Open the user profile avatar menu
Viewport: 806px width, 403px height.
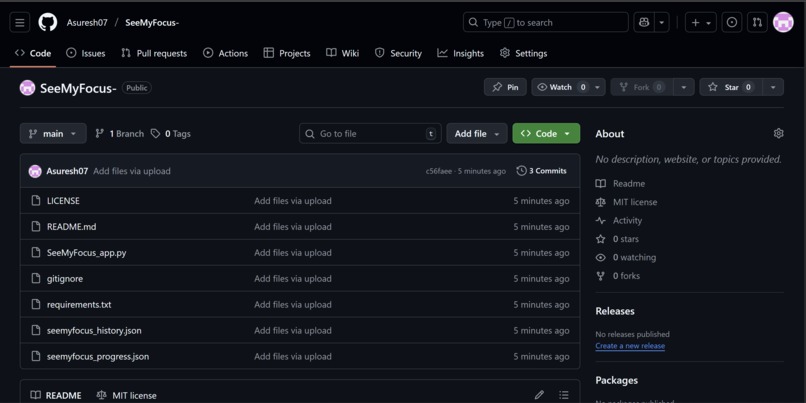[783, 23]
